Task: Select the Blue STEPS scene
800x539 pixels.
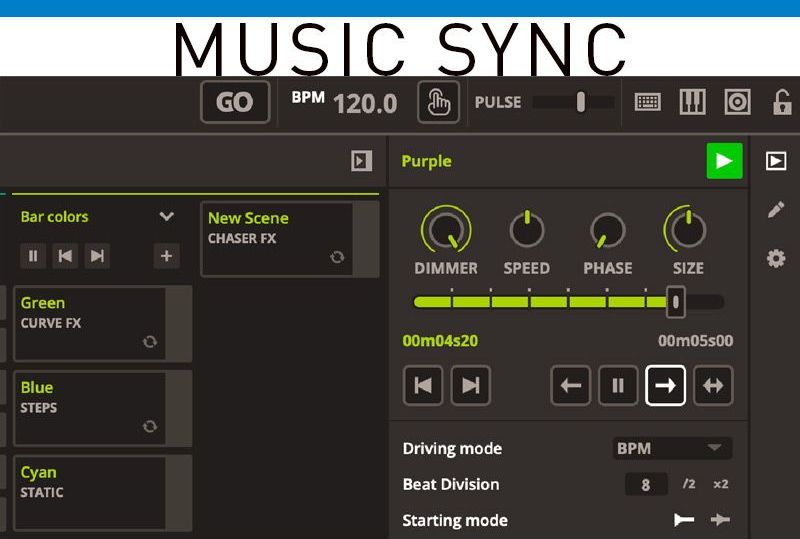Action: [103, 408]
